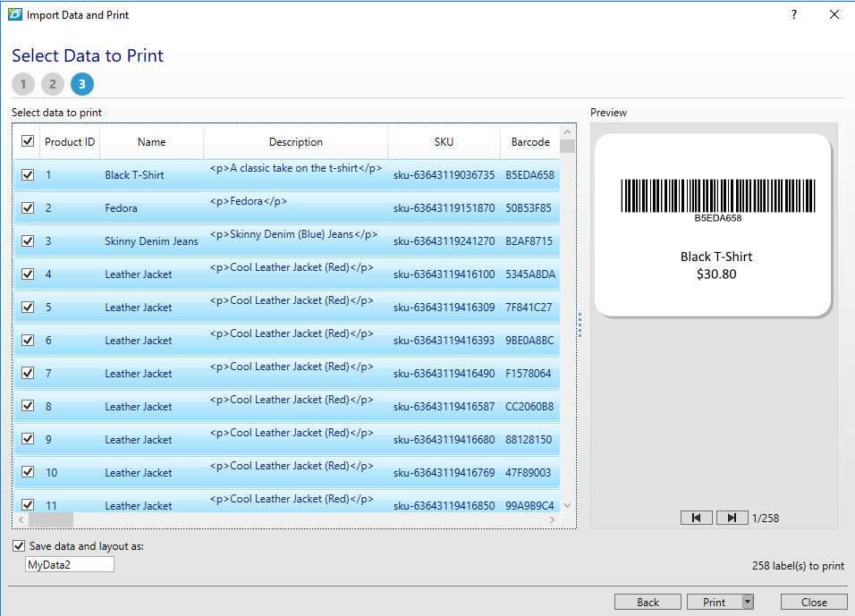Click the Print button

715,602
